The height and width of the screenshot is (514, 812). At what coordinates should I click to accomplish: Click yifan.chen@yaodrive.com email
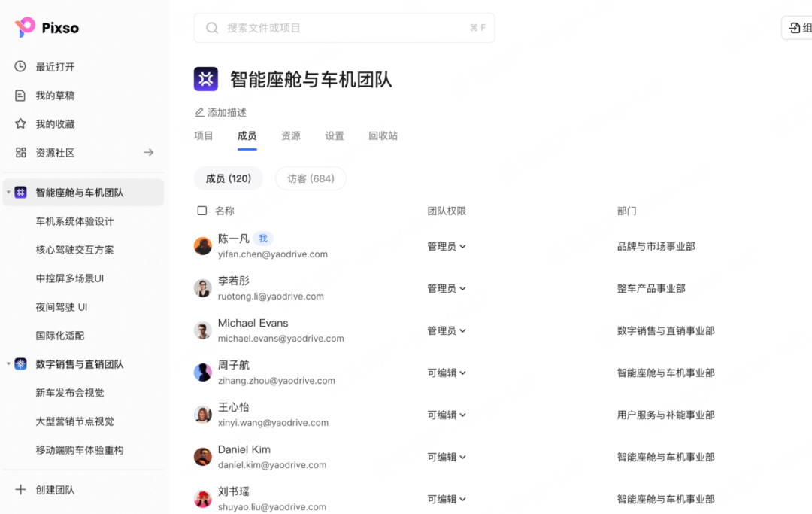click(273, 254)
